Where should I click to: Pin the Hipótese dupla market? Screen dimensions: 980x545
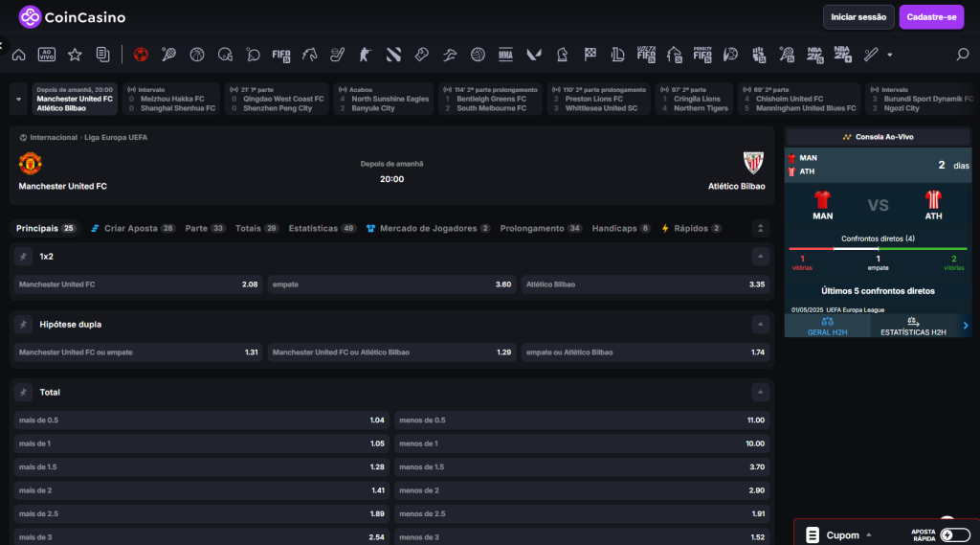23,324
